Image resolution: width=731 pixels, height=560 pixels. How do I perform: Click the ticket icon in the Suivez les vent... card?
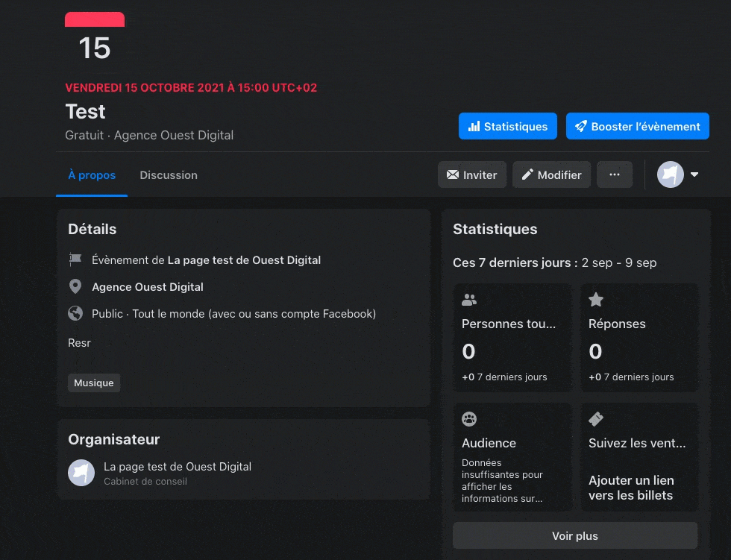click(x=596, y=419)
